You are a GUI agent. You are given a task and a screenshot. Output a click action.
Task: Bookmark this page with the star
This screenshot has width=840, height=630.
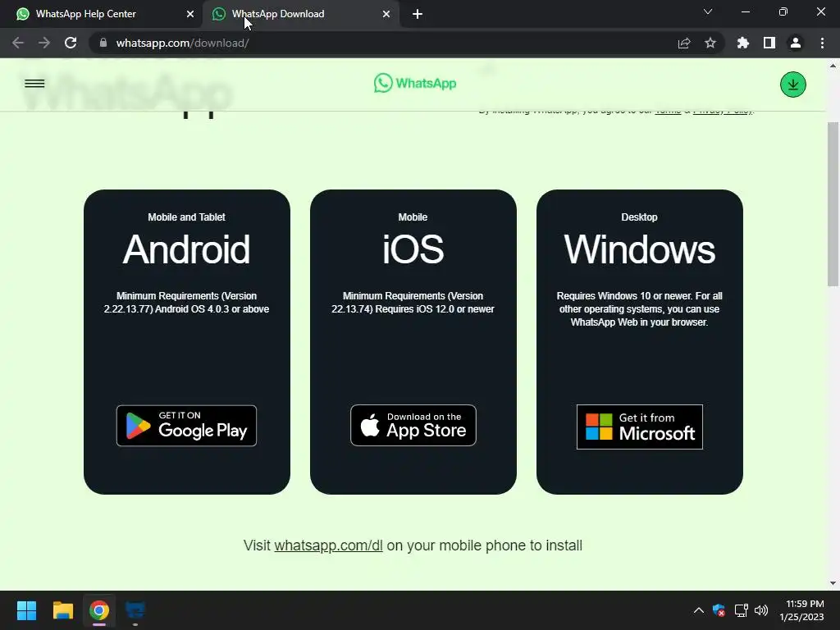pos(710,43)
